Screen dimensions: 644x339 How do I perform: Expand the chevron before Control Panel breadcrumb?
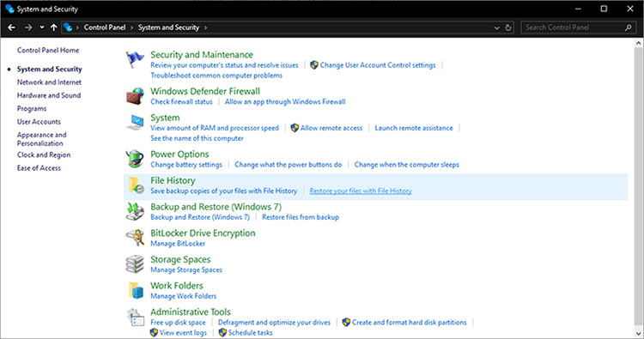coord(77,28)
